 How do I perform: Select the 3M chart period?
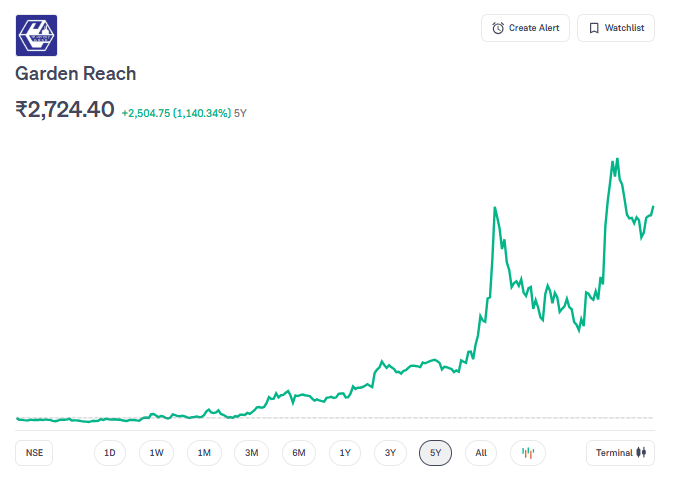(x=252, y=453)
